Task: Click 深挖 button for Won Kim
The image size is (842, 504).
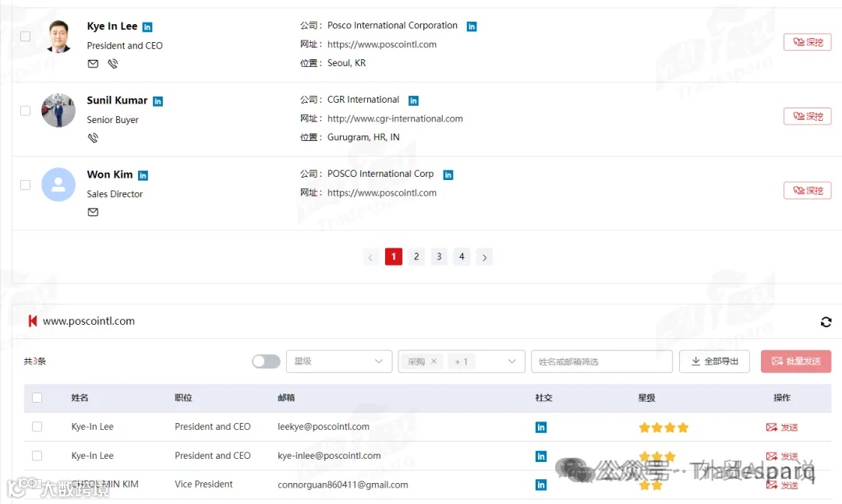Action: point(807,190)
